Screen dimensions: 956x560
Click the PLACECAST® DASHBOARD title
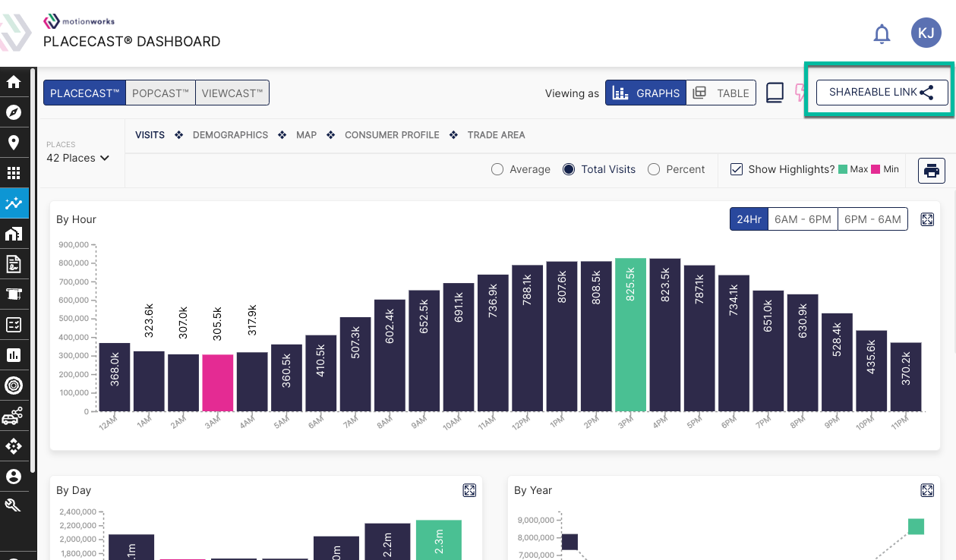(x=132, y=42)
